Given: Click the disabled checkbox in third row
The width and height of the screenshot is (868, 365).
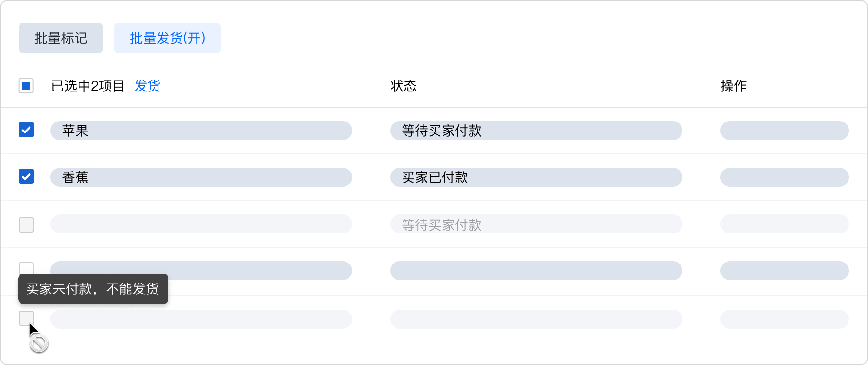Looking at the screenshot, I should pyautogui.click(x=26, y=224).
